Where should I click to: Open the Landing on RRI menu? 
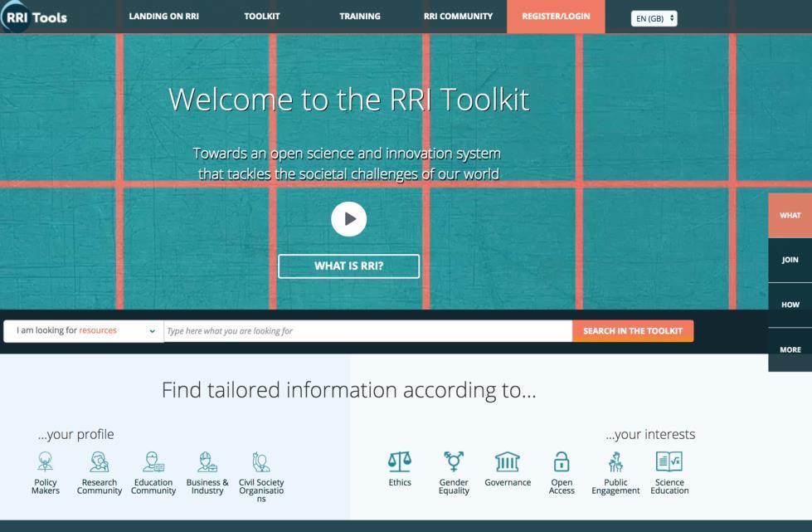click(x=163, y=17)
